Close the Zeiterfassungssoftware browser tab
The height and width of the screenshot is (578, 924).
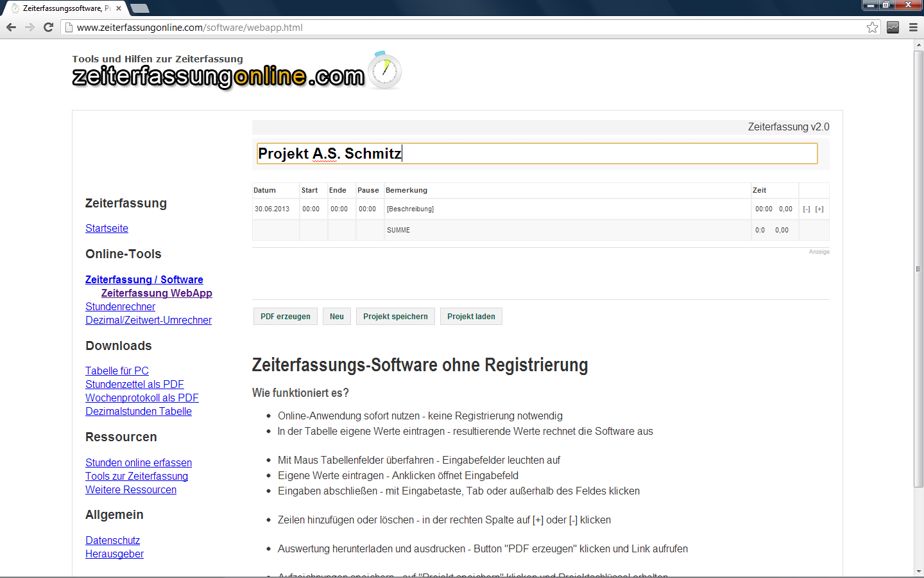(119, 8)
